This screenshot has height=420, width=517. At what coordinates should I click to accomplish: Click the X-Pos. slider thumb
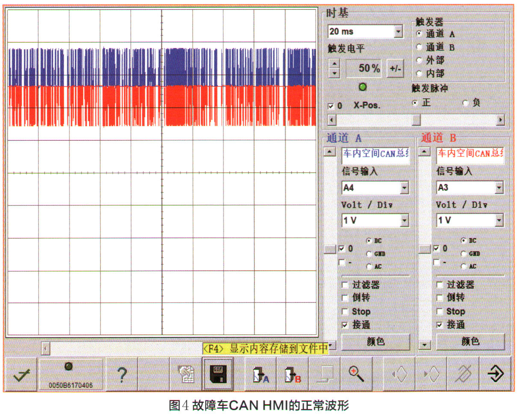coord(416,120)
